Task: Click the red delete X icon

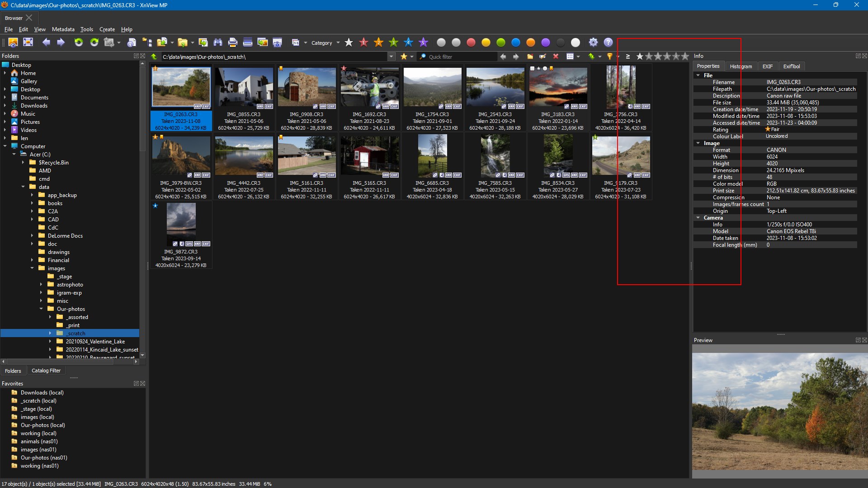Action: 556,56
